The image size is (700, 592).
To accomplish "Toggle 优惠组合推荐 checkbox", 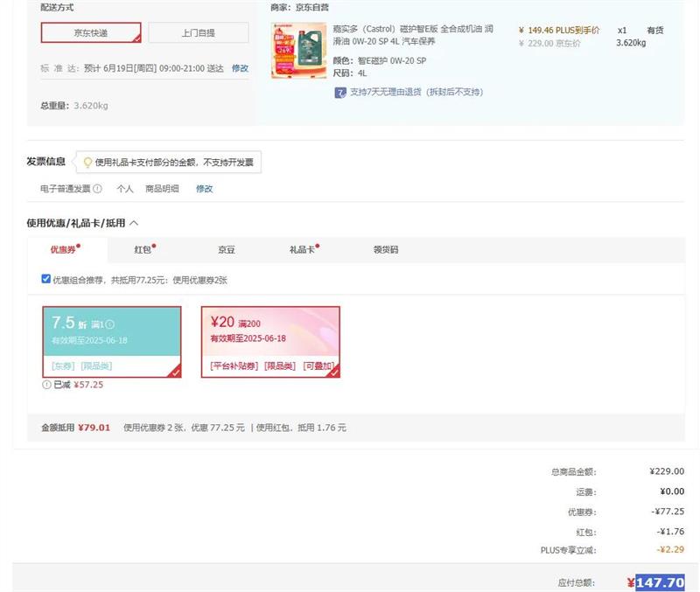I will (x=46, y=279).
